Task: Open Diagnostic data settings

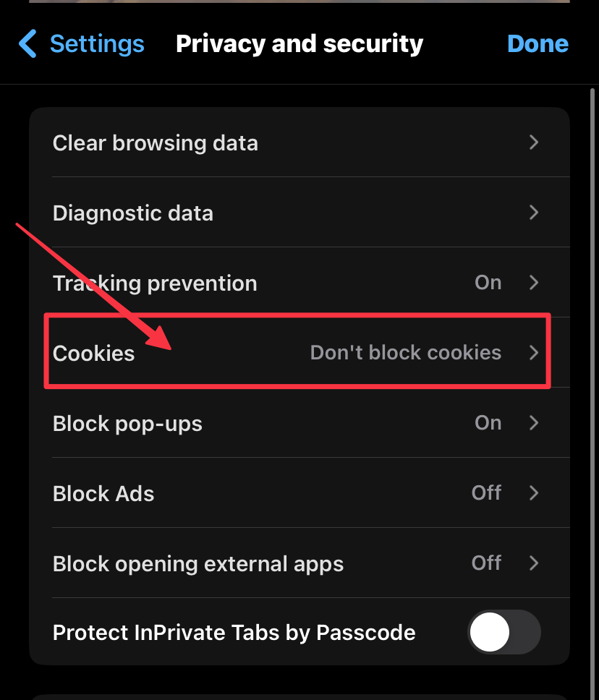Action: [133, 213]
